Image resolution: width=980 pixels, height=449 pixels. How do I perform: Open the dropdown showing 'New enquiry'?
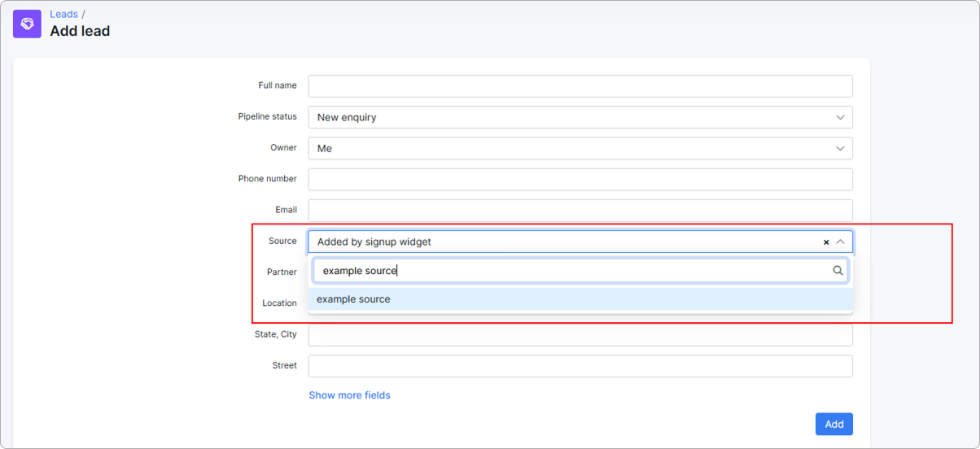(x=570, y=118)
